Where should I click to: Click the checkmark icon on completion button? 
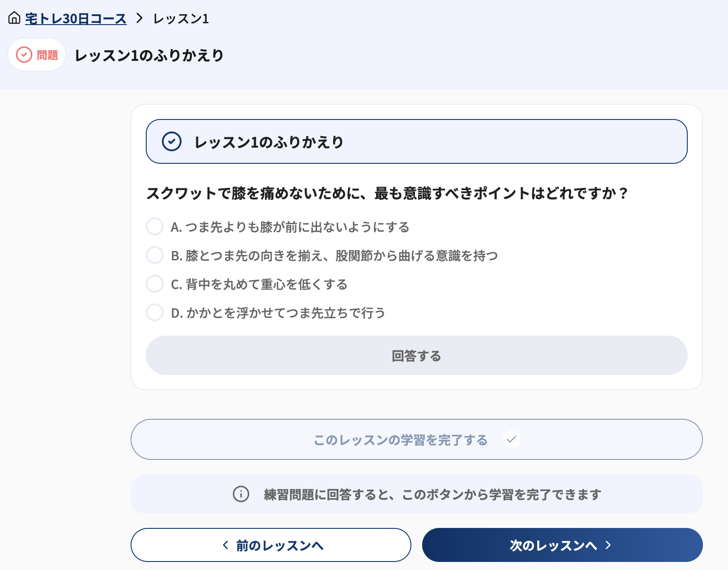pos(512,439)
